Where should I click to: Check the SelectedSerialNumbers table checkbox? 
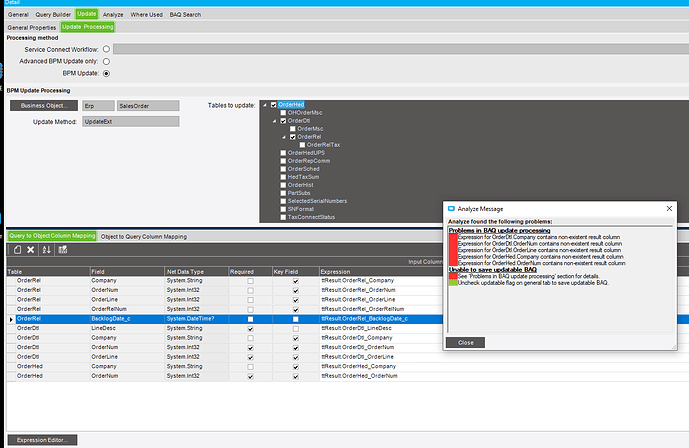[x=283, y=201]
